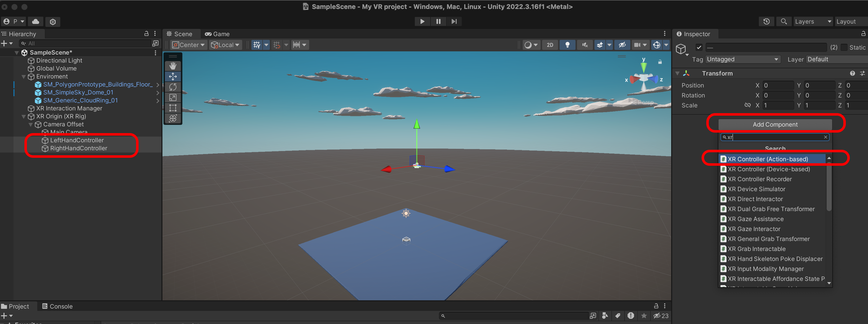Click the Pause button
The height and width of the screenshot is (324, 868).
click(x=438, y=21)
